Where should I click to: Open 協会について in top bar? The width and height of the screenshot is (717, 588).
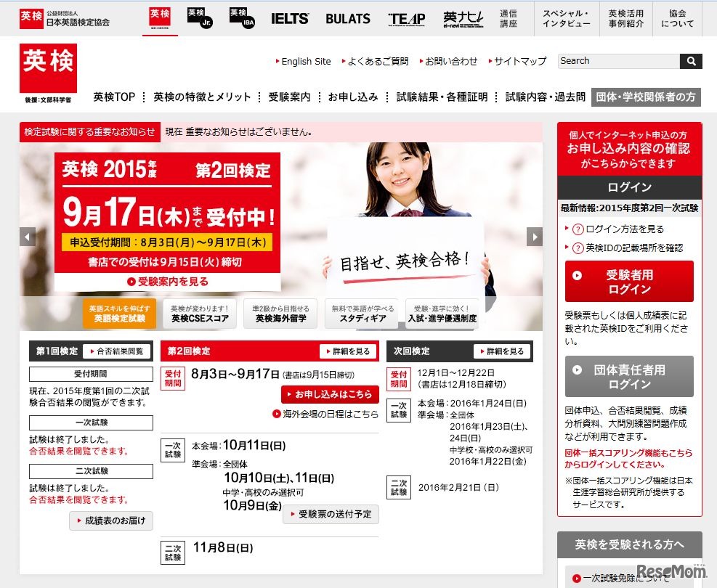[678, 19]
